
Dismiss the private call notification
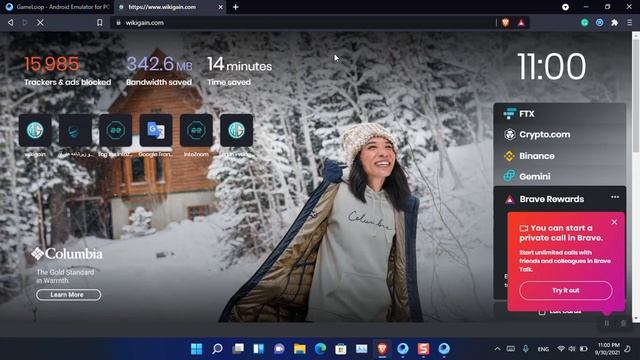(x=614, y=222)
